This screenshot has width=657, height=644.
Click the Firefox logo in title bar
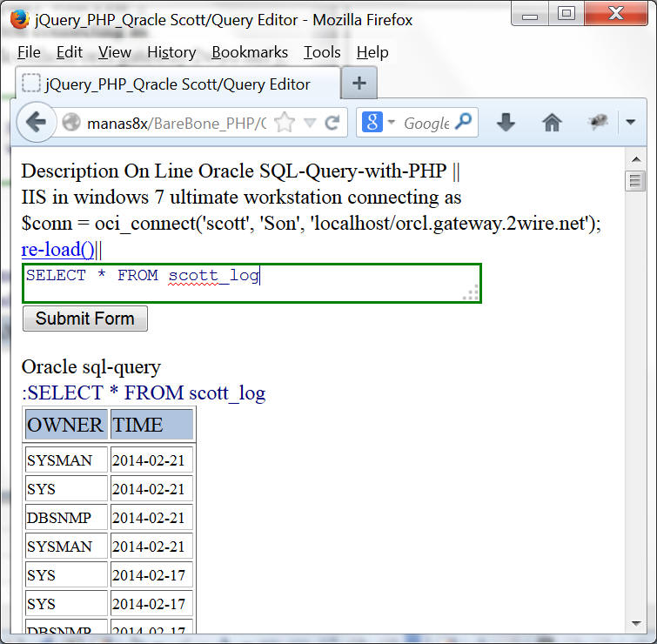(19, 19)
